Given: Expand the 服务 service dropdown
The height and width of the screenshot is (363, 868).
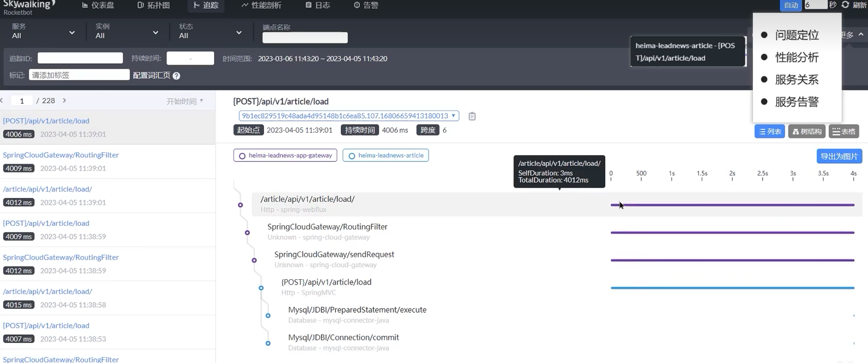Looking at the screenshot, I should 44,32.
